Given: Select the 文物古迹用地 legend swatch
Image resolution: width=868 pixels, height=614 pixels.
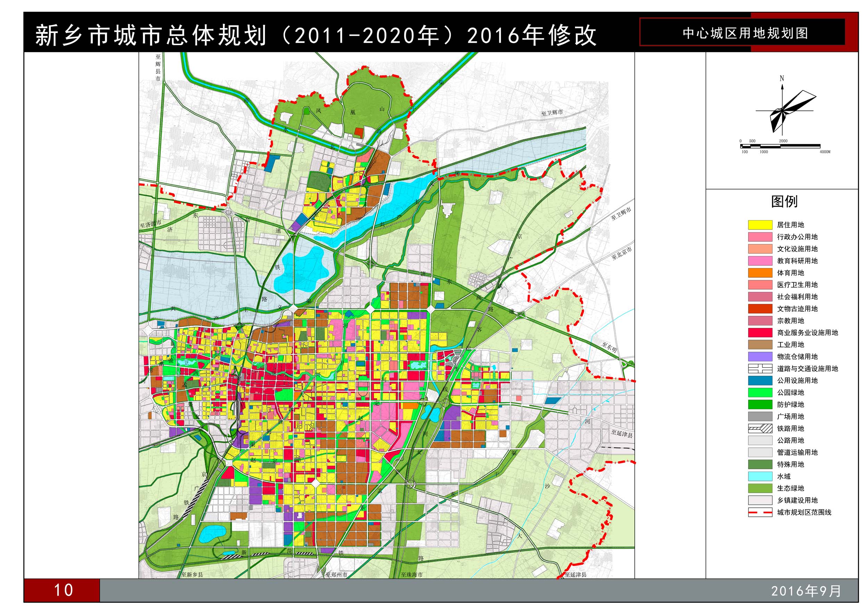Looking at the screenshot, I should coord(760,309).
